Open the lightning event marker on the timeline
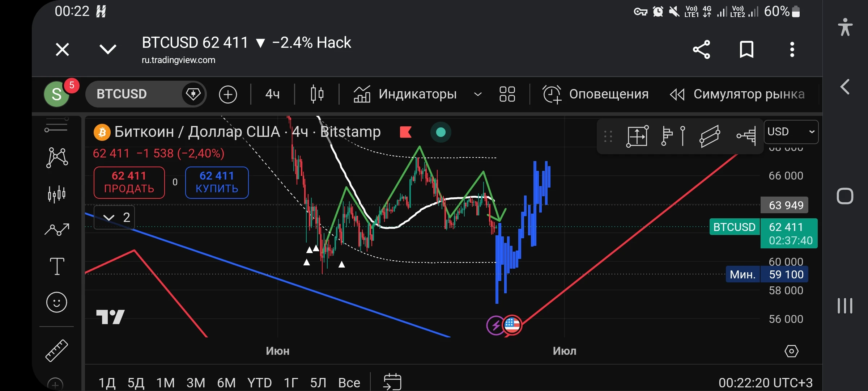868x391 pixels. [x=495, y=325]
